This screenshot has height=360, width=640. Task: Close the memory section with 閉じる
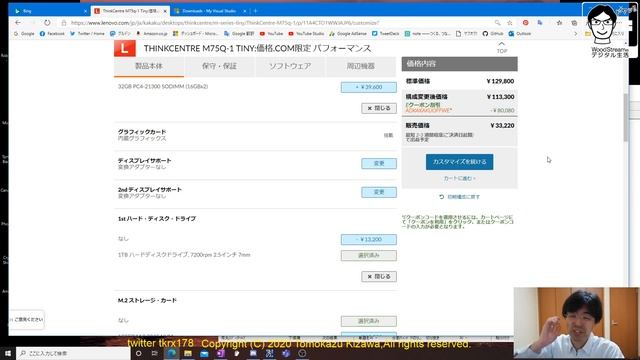[x=379, y=108]
